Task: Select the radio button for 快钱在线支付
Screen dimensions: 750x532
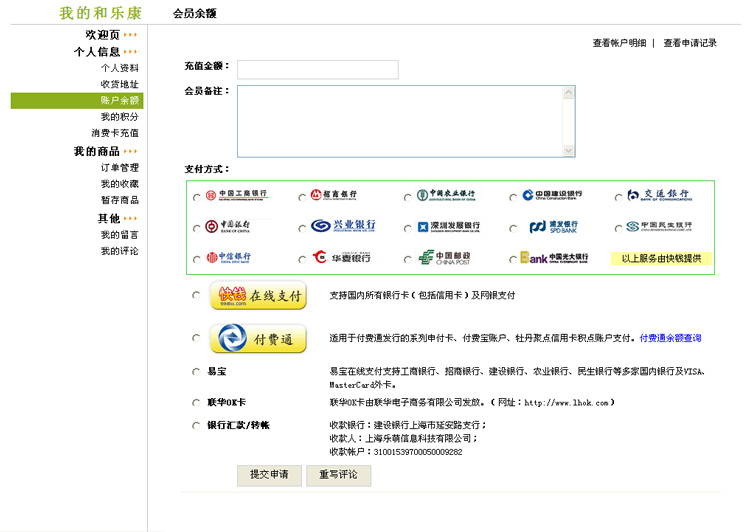Action: click(x=196, y=295)
